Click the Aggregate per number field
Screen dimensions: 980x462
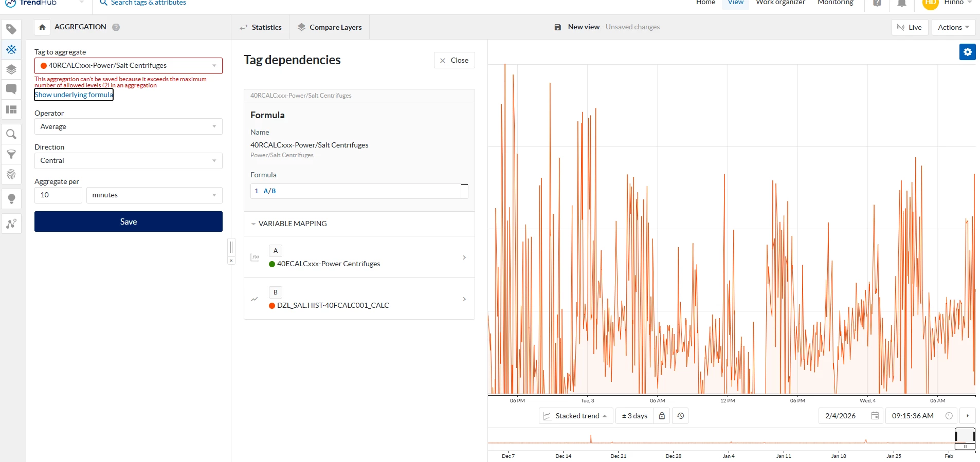pyautogui.click(x=58, y=195)
